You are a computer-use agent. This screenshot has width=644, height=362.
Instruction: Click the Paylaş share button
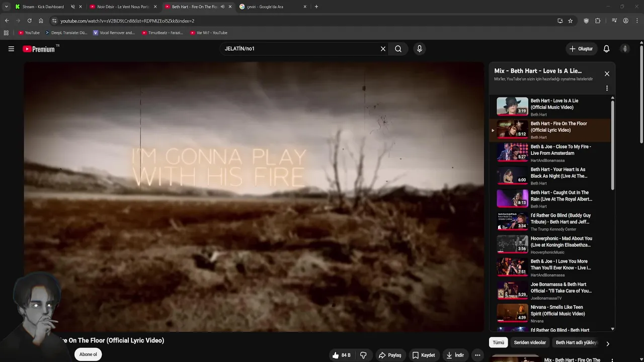click(390, 355)
